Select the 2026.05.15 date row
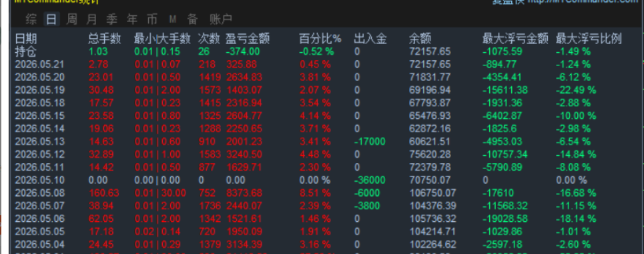The width and height of the screenshot is (644, 254). tap(40, 116)
